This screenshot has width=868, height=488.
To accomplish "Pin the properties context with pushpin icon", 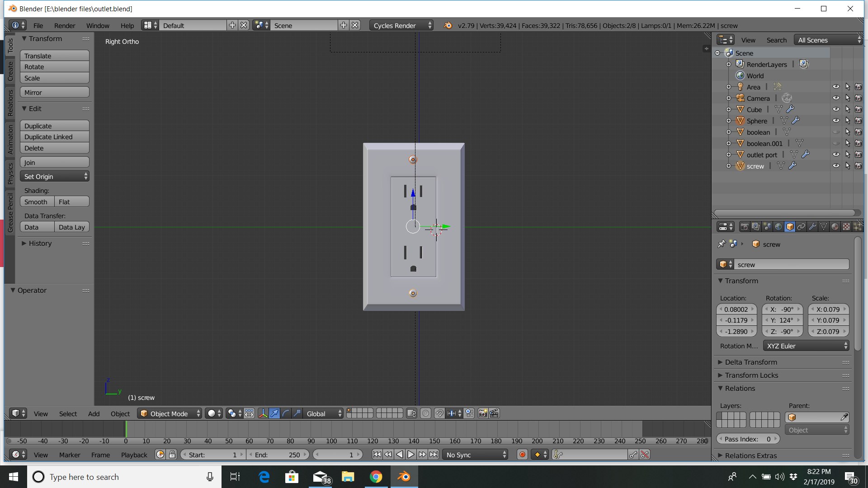I will tap(722, 244).
